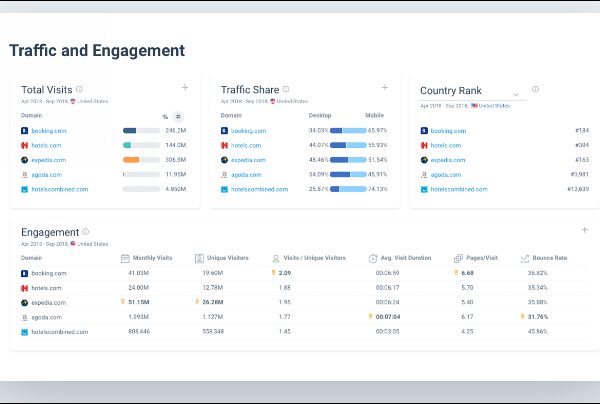The image size is (600, 404).
Task: Click the plus icon on Engagement panel
Action: tap(584, 230)
